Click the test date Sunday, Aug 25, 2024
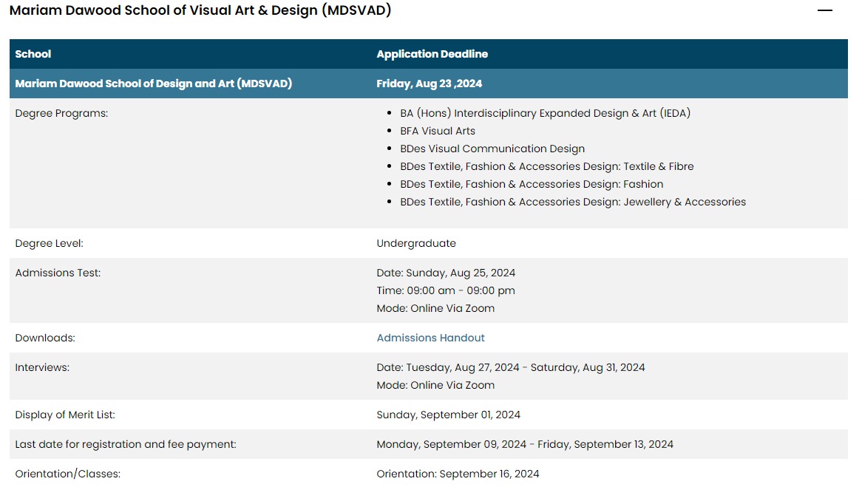862x504 pixels. tap(446, 273)
